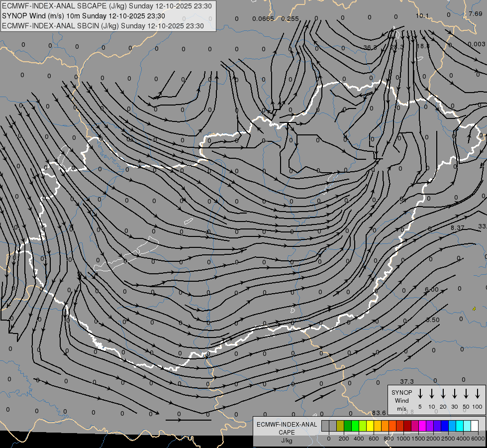Click the 6000 tick on CAPE scale
This screenshot has height=448, width=487.
[478, 439]
